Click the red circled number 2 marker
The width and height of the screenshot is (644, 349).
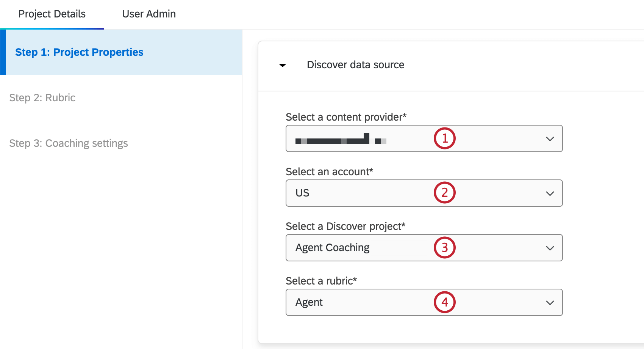coord(444,193)
